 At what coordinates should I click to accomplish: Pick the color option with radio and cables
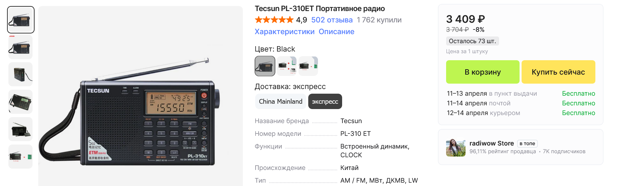tap(287, 66)
